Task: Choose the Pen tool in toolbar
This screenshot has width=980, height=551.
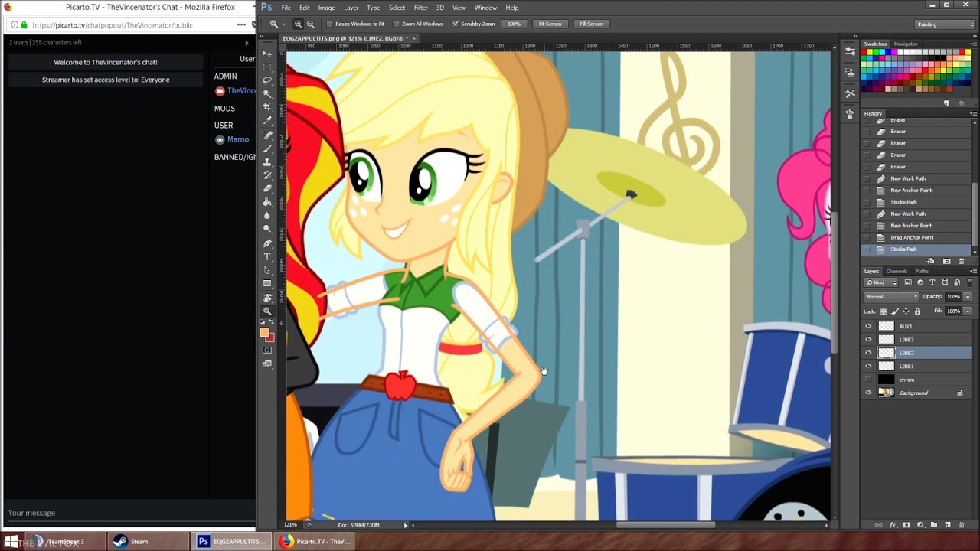Action: 267,243
